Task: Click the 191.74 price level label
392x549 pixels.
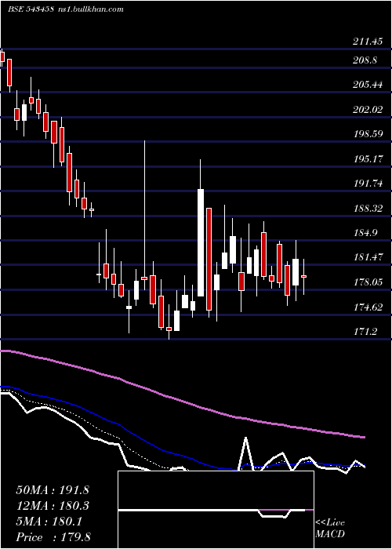Action: 368,184
